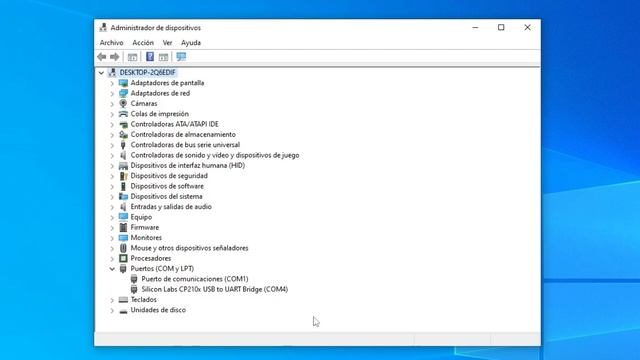640x360 pixels.
Task: Click the Controladoras de almacenamiento icon
Action: point(123,134)
